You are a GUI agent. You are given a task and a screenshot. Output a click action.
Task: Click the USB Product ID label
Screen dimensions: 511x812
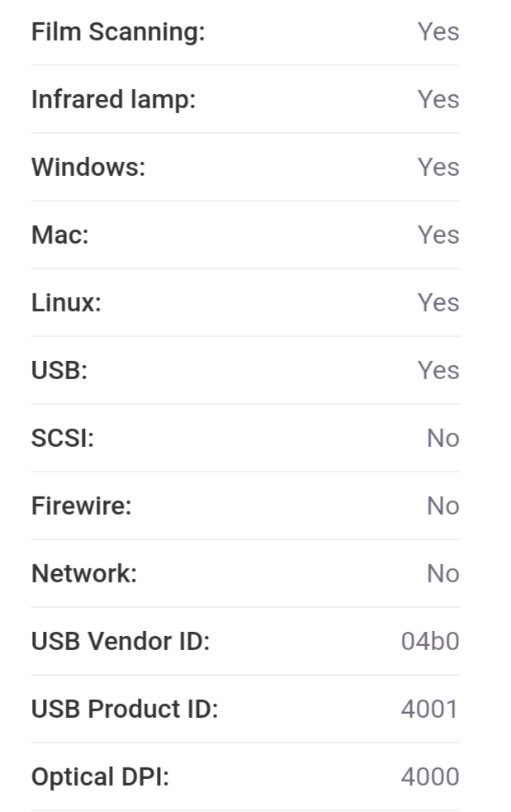click(125, 710)
